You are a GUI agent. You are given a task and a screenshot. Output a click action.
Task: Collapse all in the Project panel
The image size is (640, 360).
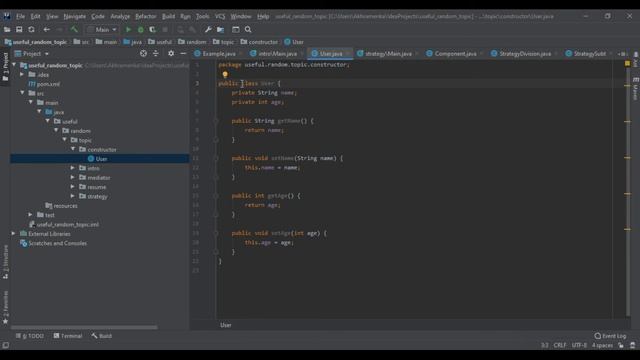156,53
